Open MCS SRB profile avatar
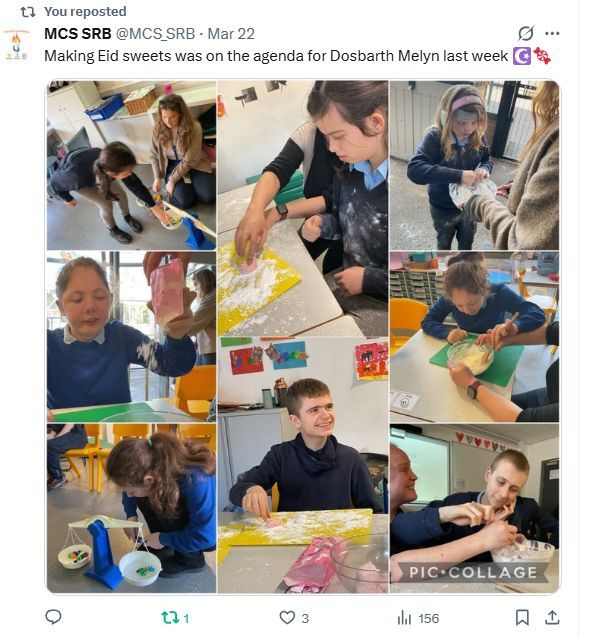 click(16, 45)
